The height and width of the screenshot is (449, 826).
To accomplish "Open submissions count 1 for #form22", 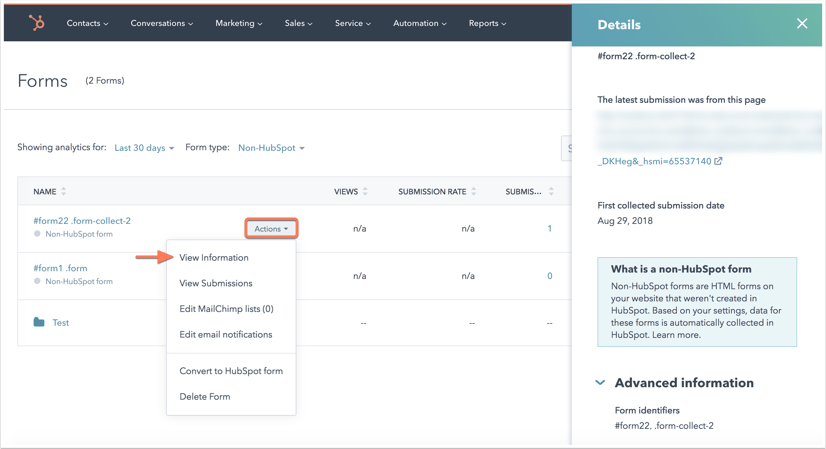I will [549, 229].
